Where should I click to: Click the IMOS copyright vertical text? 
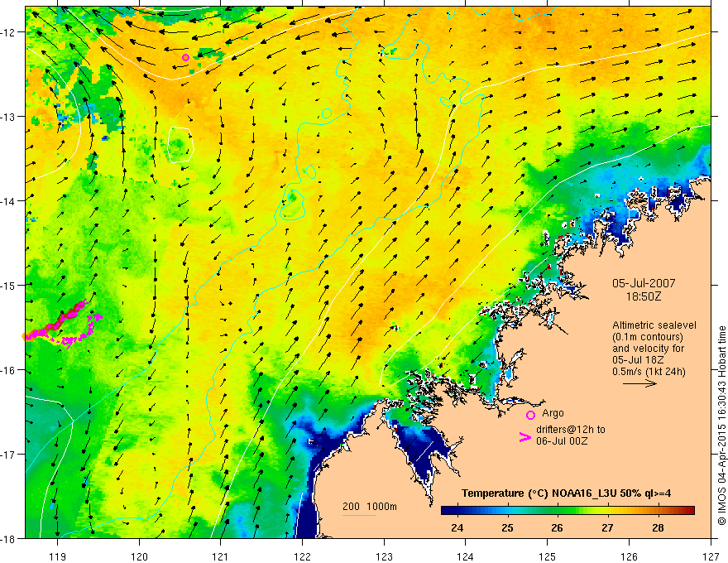tap(722, 426)
